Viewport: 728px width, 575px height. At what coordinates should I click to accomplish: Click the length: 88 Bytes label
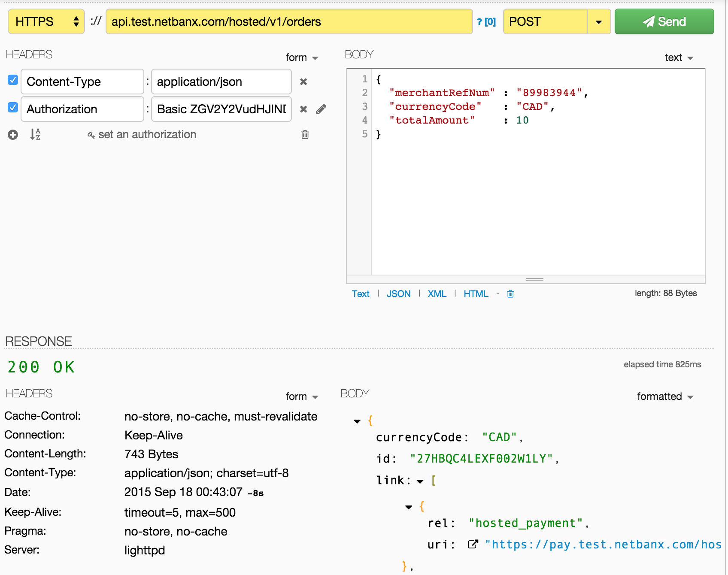click(x=666, y=293)
